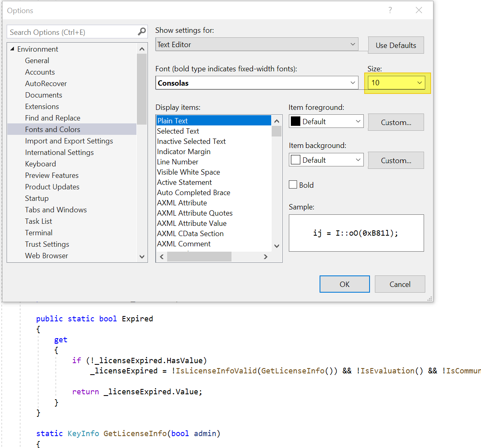Close the Options dialog with the X
Image resolution: width=481 pixels, height=448 pixels.
pos(419,10)
